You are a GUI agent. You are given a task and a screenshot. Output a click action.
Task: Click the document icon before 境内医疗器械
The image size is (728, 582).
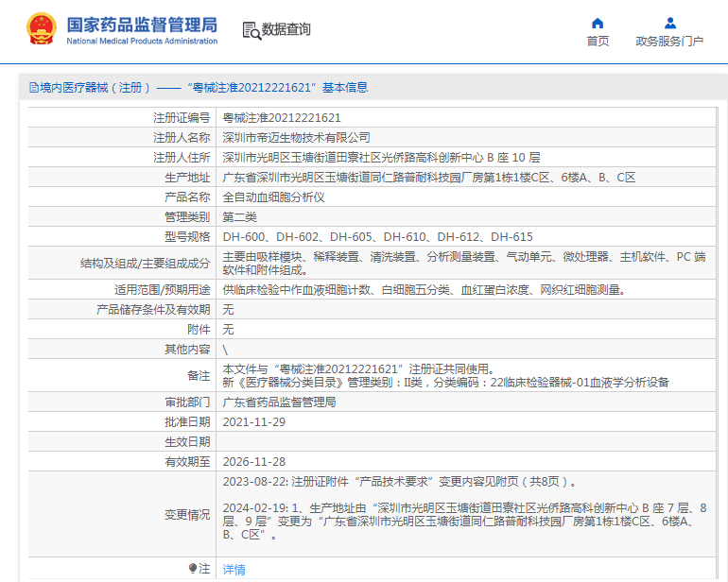point(33,87)
